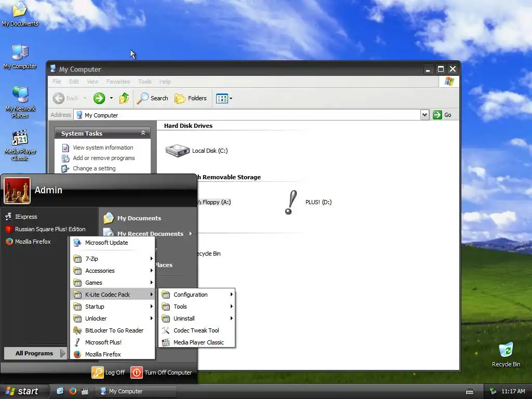Image resolution: width=532 pixels, height=399 pixels.
Task: Click Firefox quick launch icon
Action: 72,391
